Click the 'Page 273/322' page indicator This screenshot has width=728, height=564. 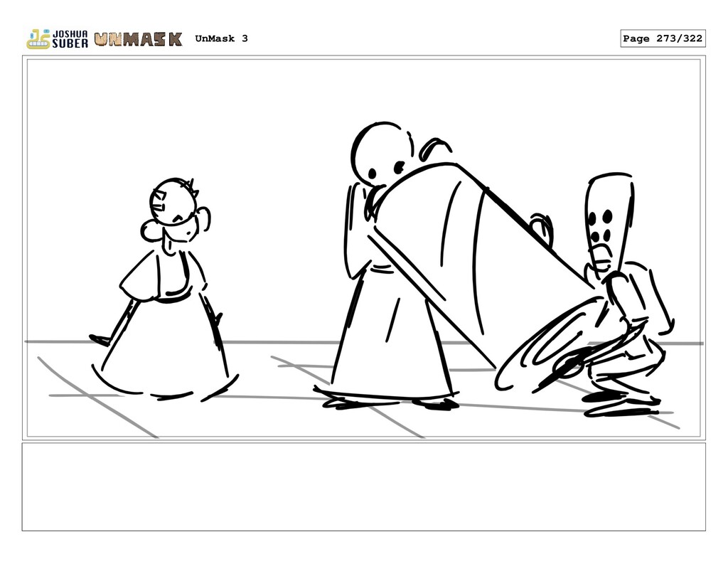coord(663,38)
